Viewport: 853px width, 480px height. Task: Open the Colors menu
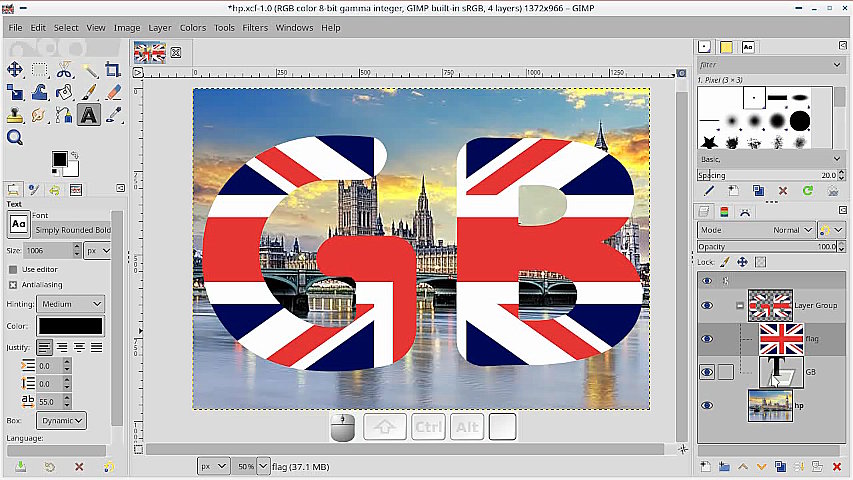tap(193, 28)
